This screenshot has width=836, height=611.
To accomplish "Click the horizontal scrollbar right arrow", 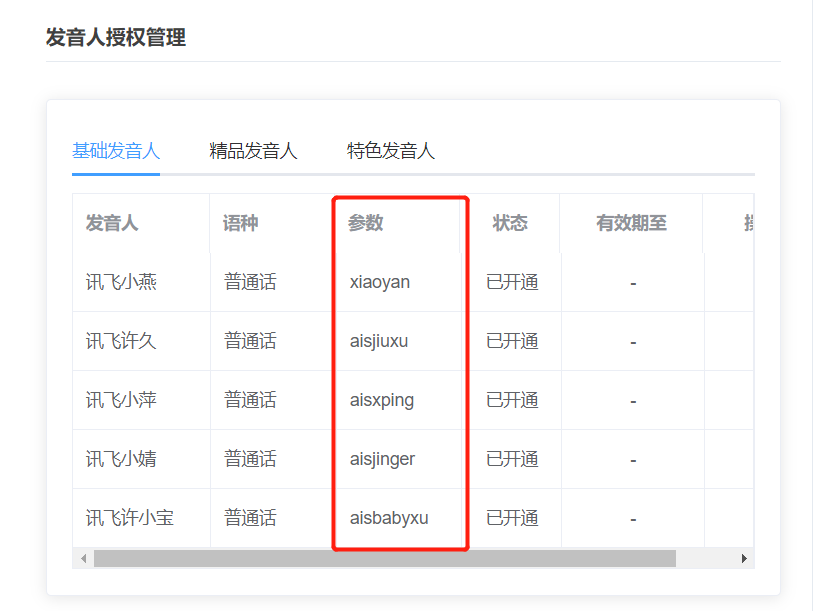I will click(744, 558).
